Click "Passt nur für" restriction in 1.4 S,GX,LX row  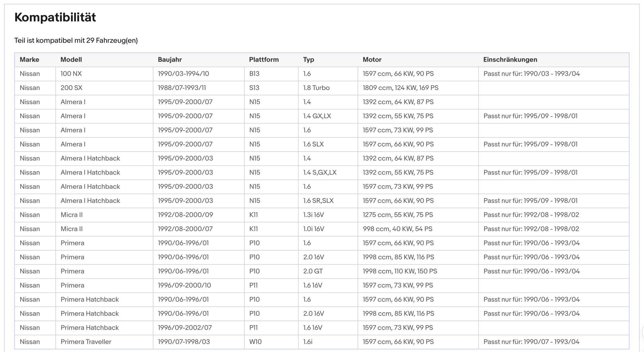coord(530,173)
